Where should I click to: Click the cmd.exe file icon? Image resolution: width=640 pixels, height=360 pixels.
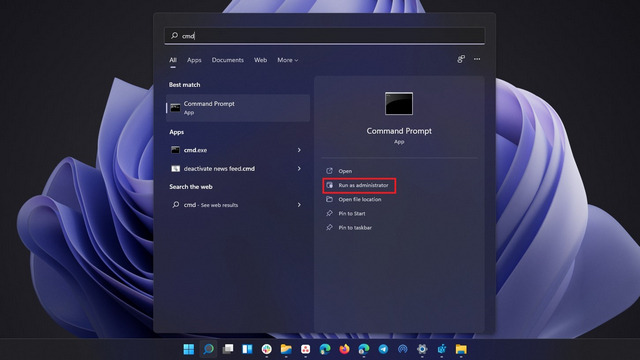click(175, 150)
